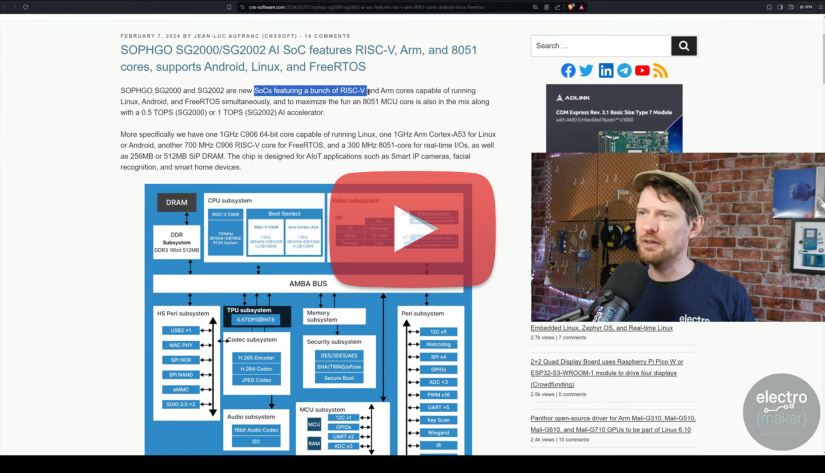Go back with the browser back arrow
Screen dimensions: 825x473
(x=4, y=7)
